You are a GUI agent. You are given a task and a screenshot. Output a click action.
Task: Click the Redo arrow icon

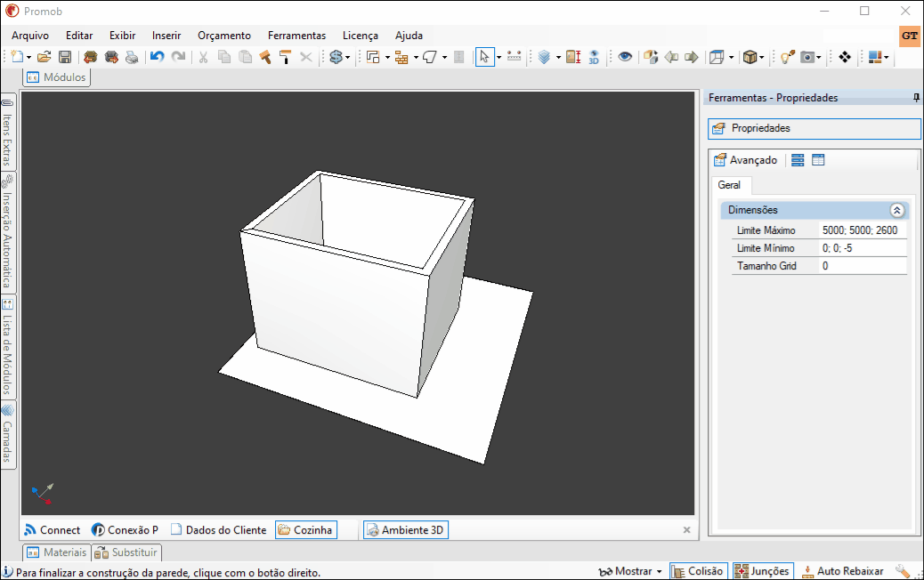178,57
